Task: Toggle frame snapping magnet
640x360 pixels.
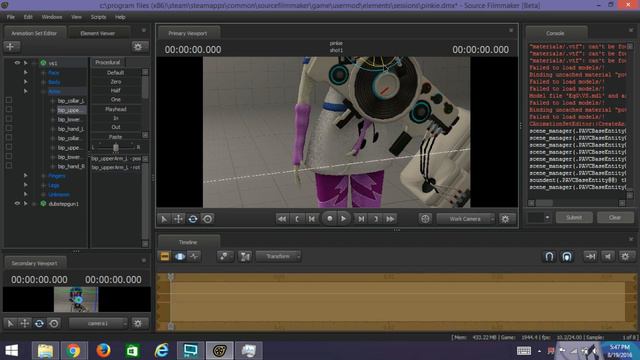Action: [x=567, y=256]
